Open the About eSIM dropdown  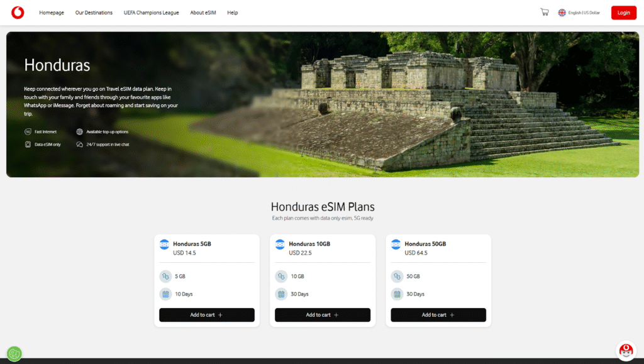point(203,12)
